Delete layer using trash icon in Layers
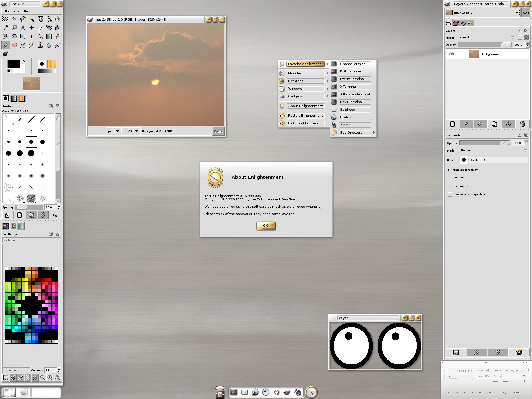This screenshot has height=399, width=532. pyautogui.click(x=522, y=124)
